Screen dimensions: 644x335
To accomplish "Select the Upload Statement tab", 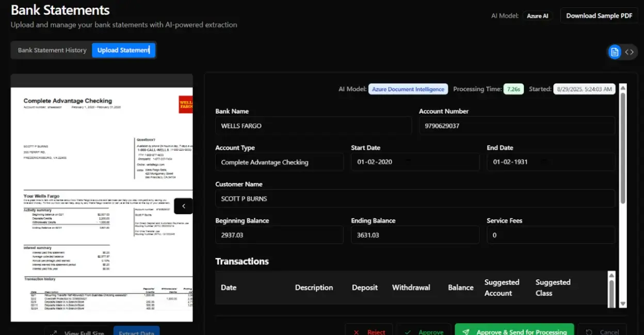I will point(123,50).
